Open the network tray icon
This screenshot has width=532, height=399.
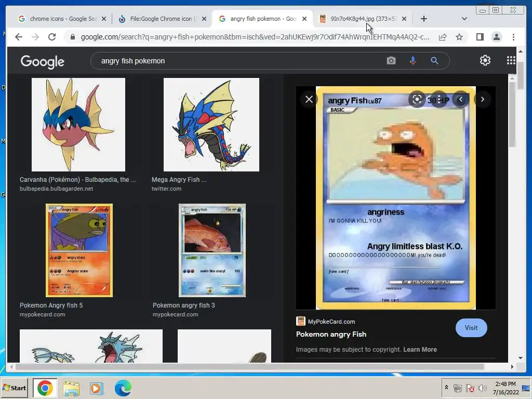click(x=458, y=388)
